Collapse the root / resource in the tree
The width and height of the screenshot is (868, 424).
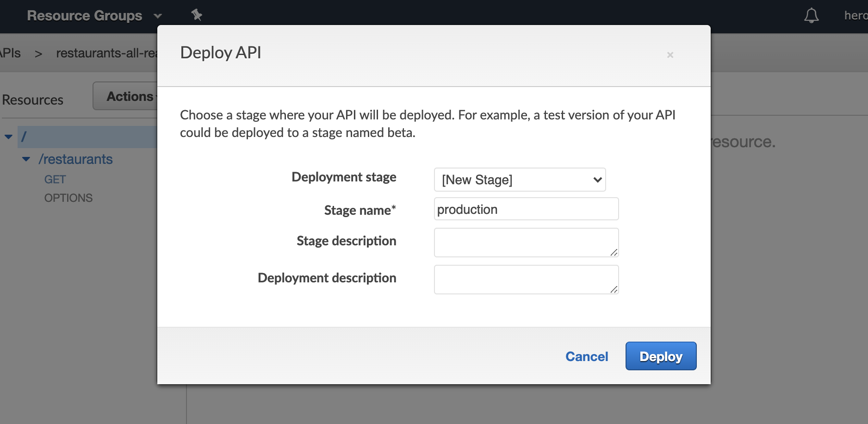click(8, 136)
